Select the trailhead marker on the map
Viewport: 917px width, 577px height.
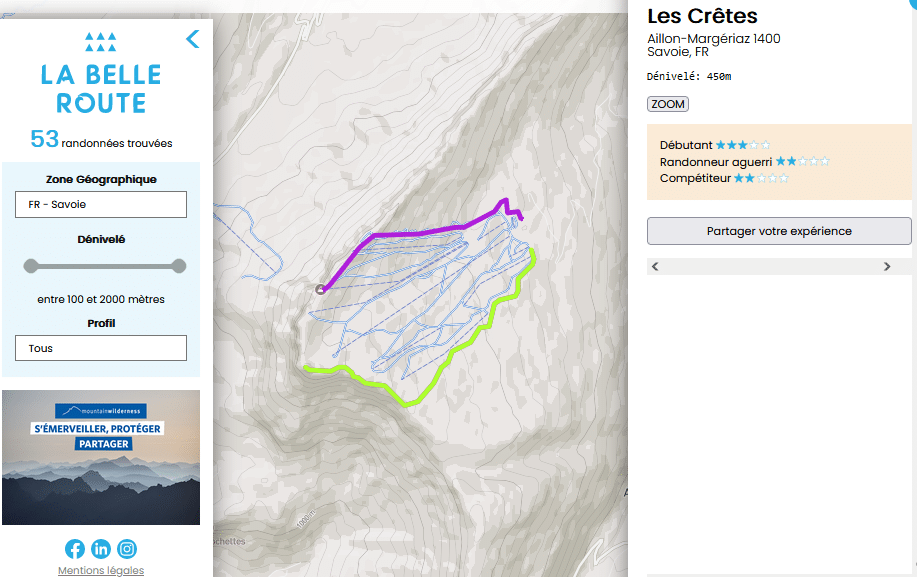[x=320, y=290]
